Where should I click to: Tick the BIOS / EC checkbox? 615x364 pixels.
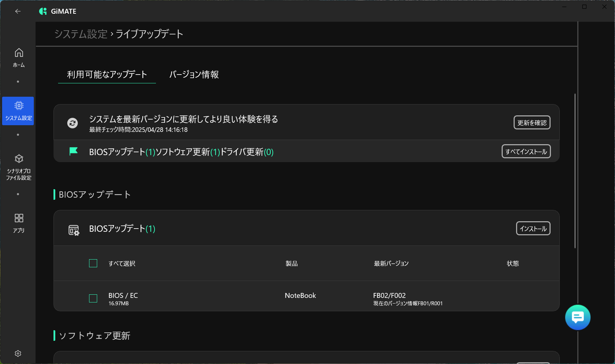coord(93,298)
